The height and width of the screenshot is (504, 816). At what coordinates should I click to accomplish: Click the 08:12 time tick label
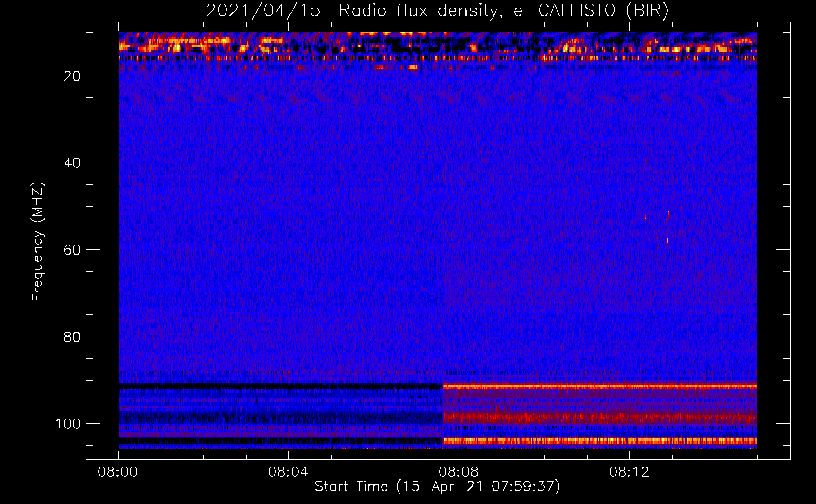coord(629,472)
